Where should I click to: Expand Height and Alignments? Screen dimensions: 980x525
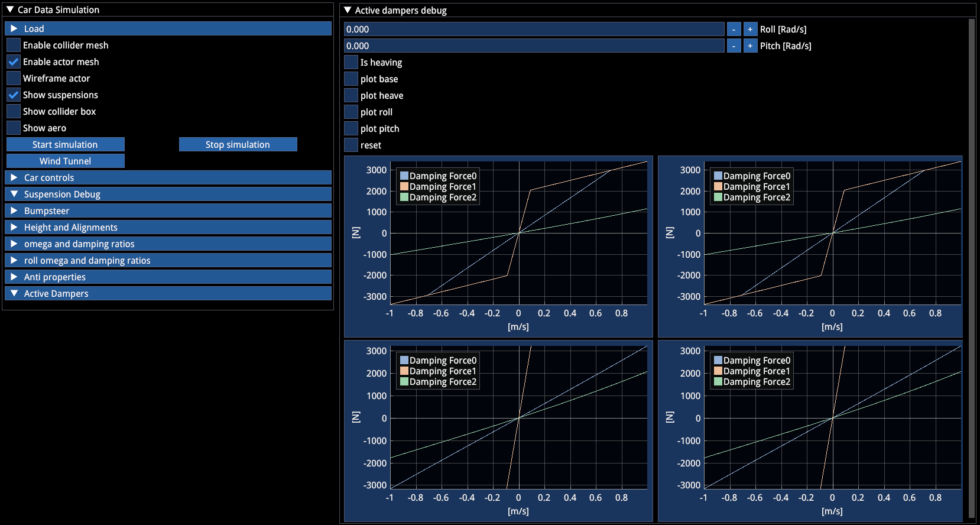point(168,227)
